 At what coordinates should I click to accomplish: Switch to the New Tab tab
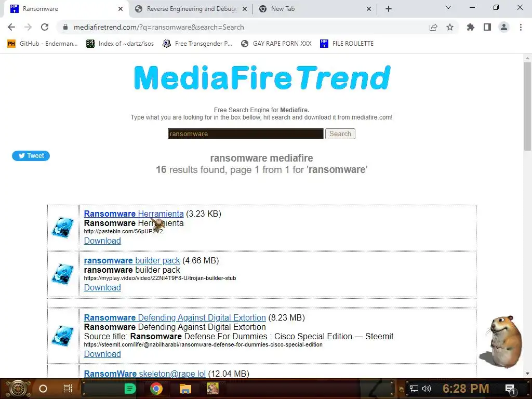(314, 9)
